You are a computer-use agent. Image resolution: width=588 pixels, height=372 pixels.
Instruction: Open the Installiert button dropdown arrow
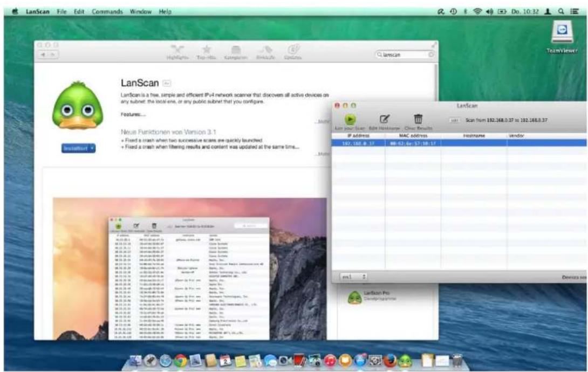pos(92,148)
